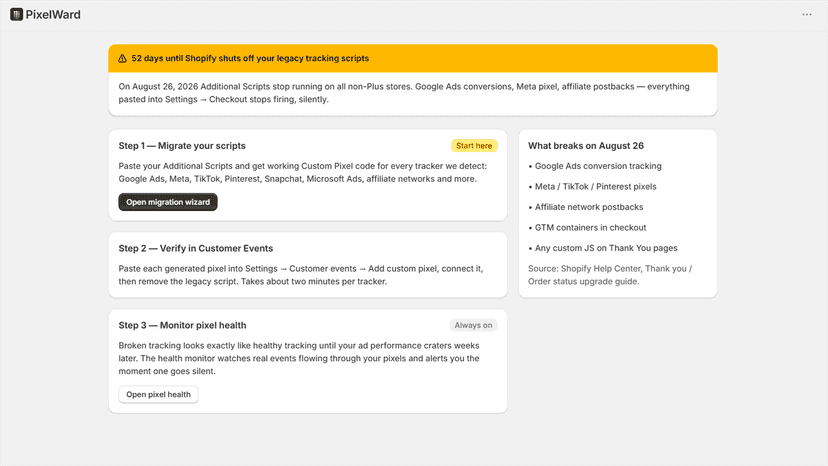Click the Start here badge

[474, 146]
